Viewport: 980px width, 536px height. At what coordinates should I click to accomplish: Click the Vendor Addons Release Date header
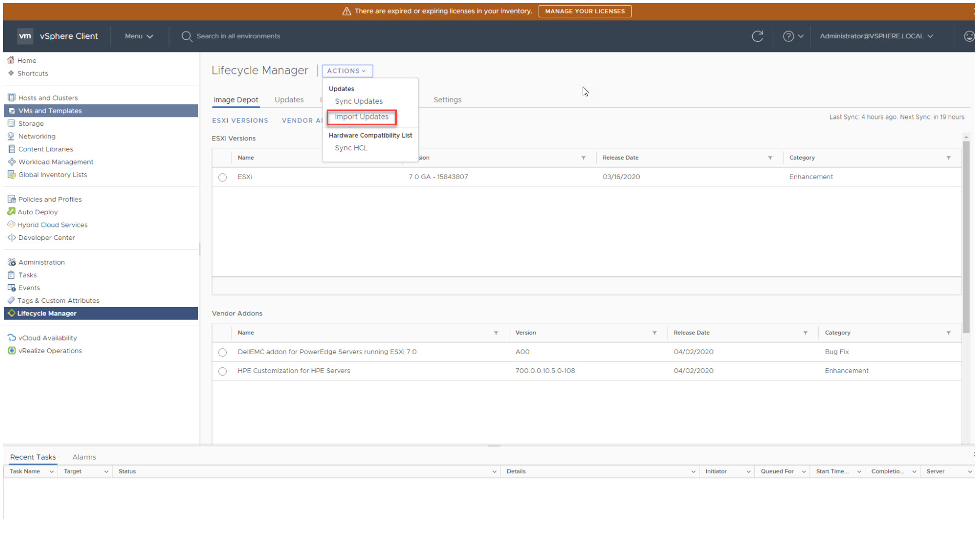point(692,333)
